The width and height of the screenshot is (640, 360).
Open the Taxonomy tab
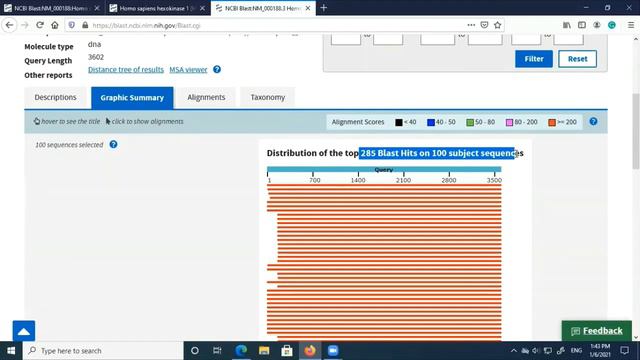pyautogui.click(x=268, y=98)
